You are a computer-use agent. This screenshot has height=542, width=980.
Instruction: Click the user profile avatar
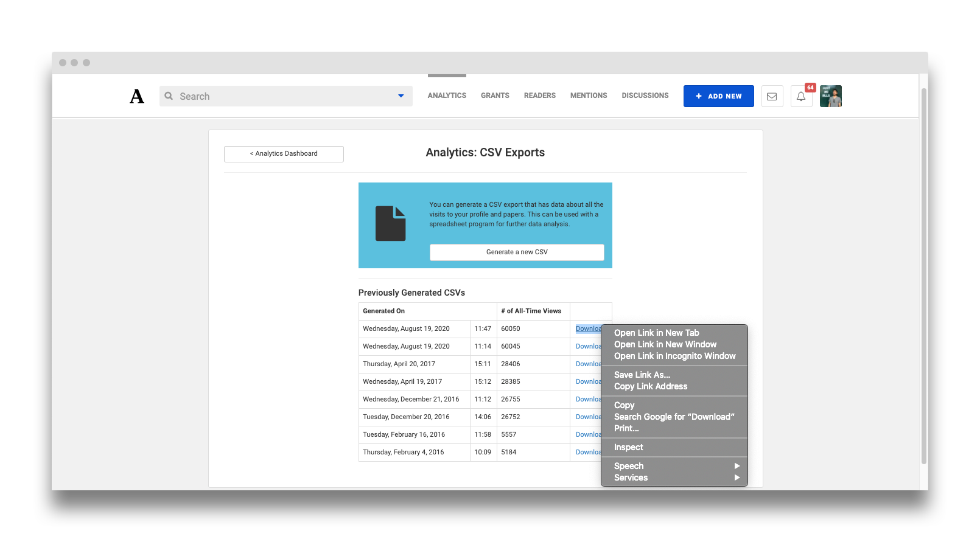pos(830,96)
